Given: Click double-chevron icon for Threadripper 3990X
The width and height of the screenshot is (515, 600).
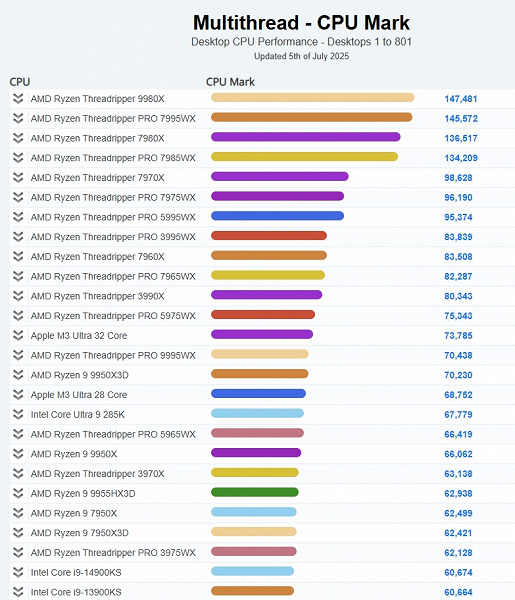Looking at the screenshot, I should click(x=18, y=296).
